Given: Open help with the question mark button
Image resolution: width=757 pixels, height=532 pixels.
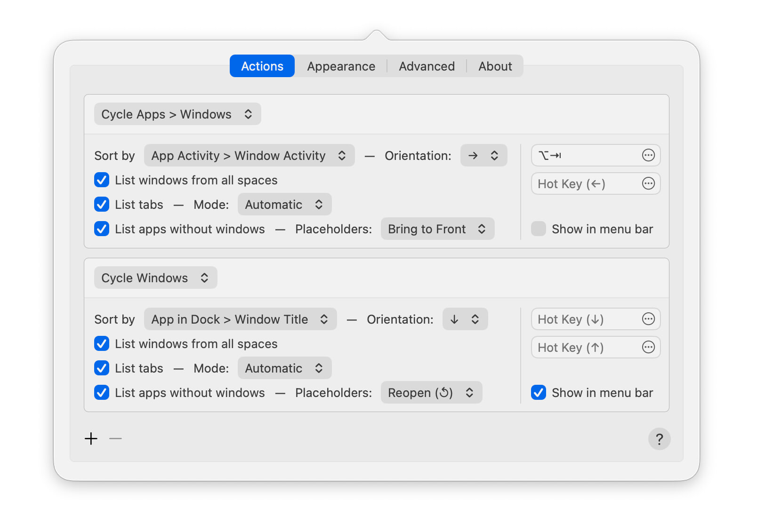Looking at the screenshot, I should tap(659, 439).
